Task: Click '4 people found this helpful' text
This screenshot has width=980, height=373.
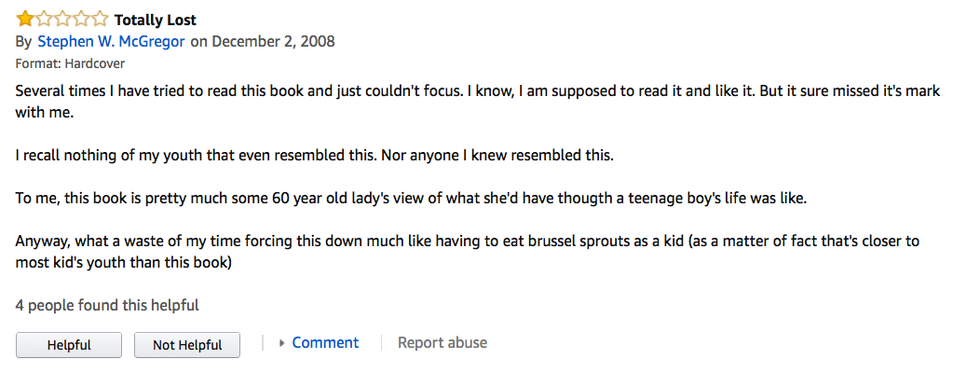Action: 107,306
